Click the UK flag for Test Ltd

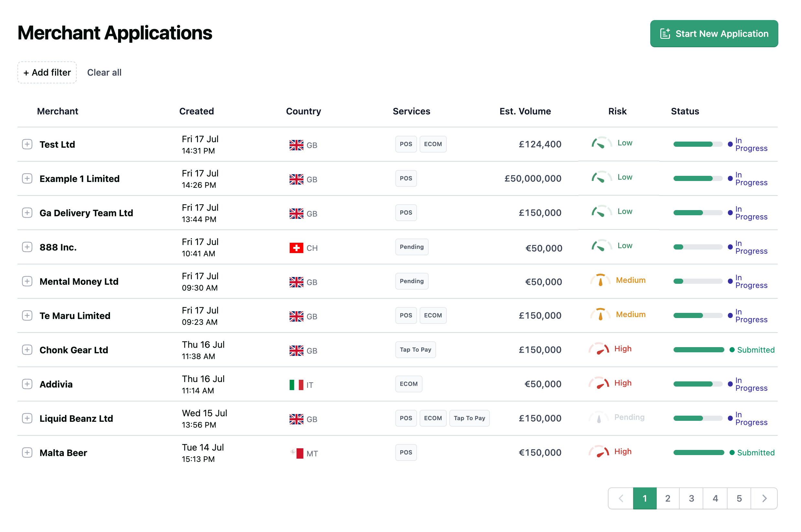tap(296, 145)
